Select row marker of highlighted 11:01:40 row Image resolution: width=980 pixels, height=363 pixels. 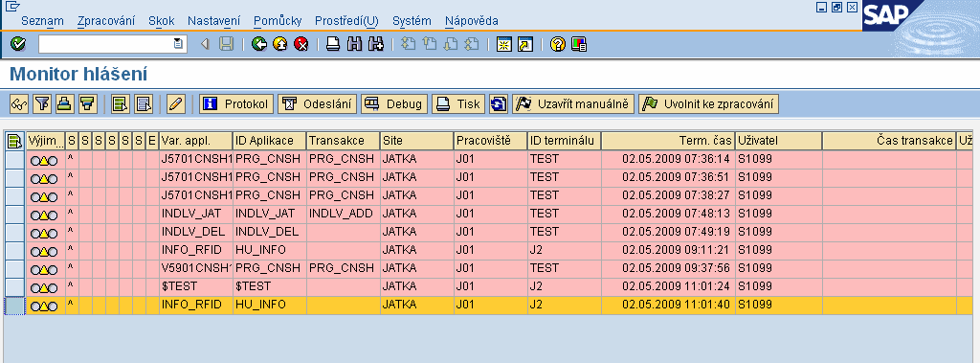[13, 306]
